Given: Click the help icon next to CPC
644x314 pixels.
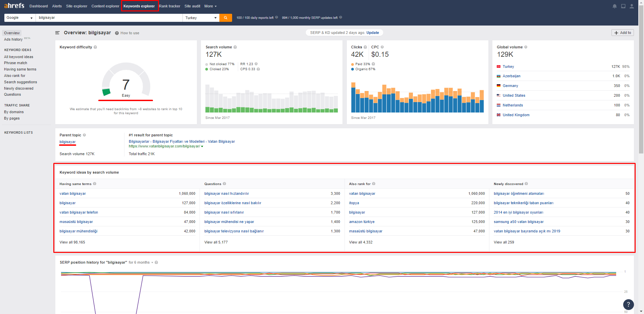Looking at the screenshot, I should (x=382, y=47).
